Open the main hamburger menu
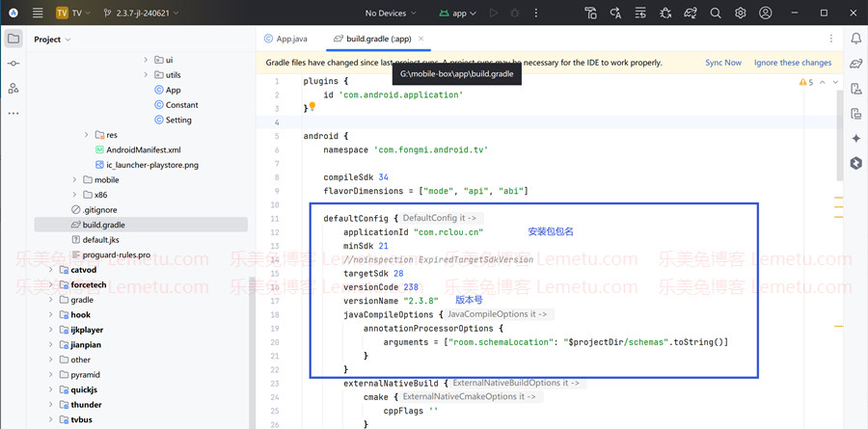Viewport: 868px width, 429px height. [x=37, y=13]
